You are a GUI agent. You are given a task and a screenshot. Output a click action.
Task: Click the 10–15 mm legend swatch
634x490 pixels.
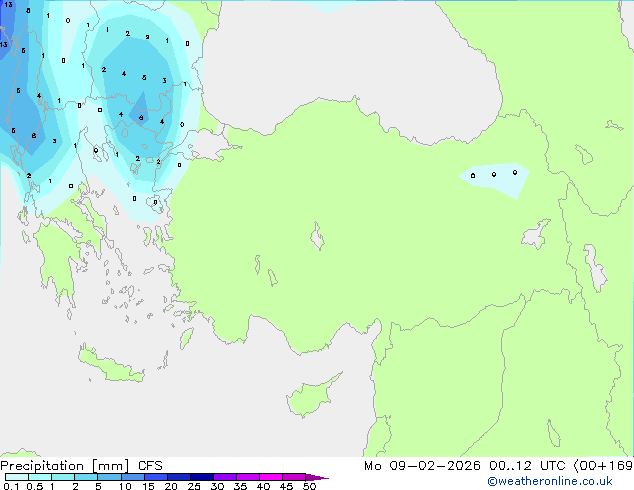point(132,477)
